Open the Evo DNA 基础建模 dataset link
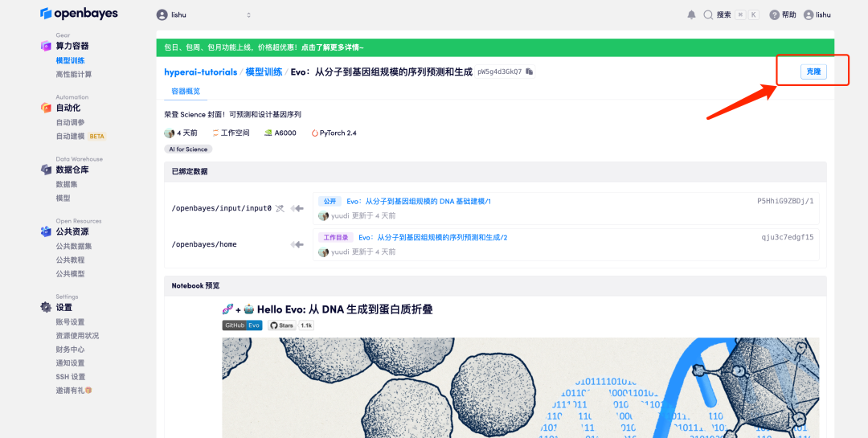The image size is (868, 438). pyautogui.click(x=418, y=201)
